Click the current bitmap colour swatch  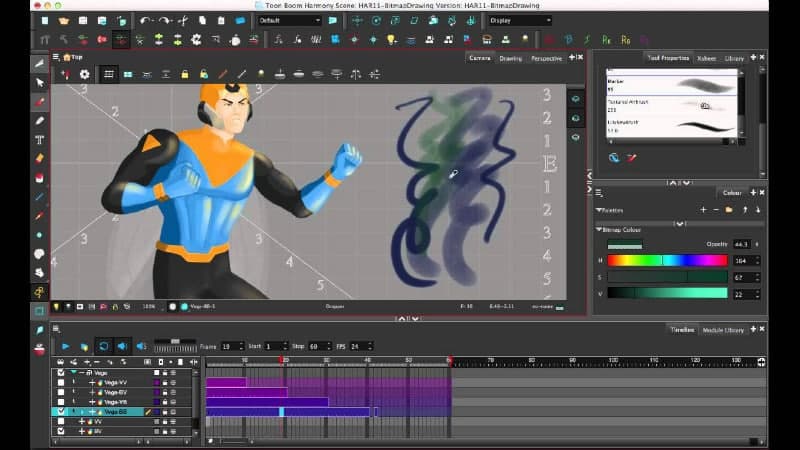[x=624, y=245]
